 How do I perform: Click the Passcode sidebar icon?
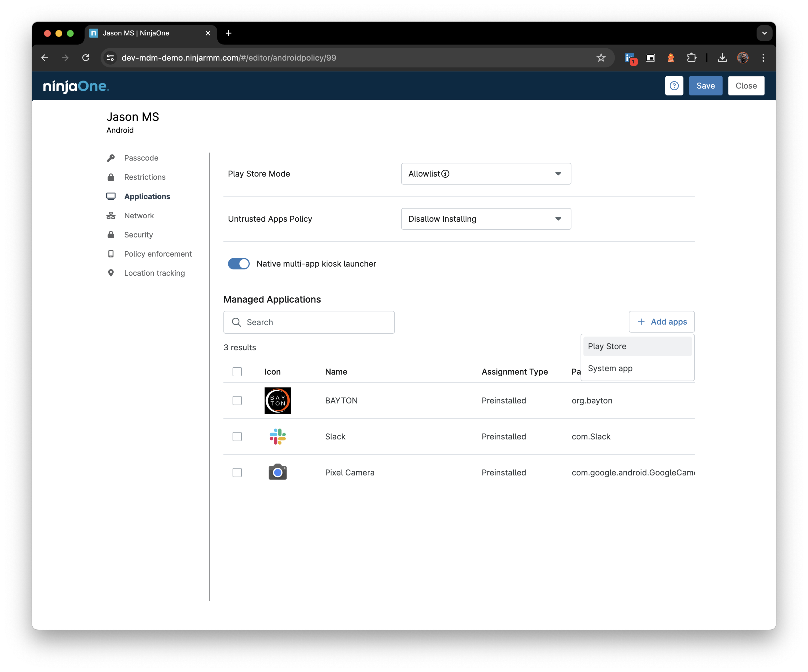click(111, 158)
